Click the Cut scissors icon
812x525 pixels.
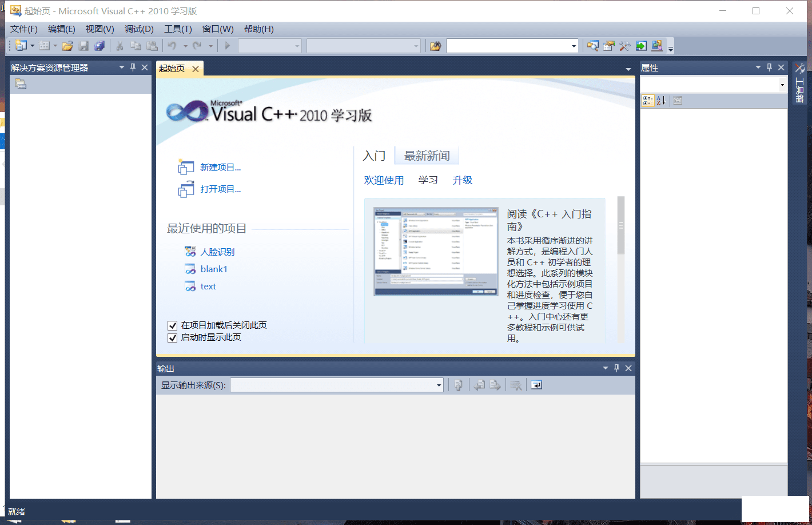120,46
